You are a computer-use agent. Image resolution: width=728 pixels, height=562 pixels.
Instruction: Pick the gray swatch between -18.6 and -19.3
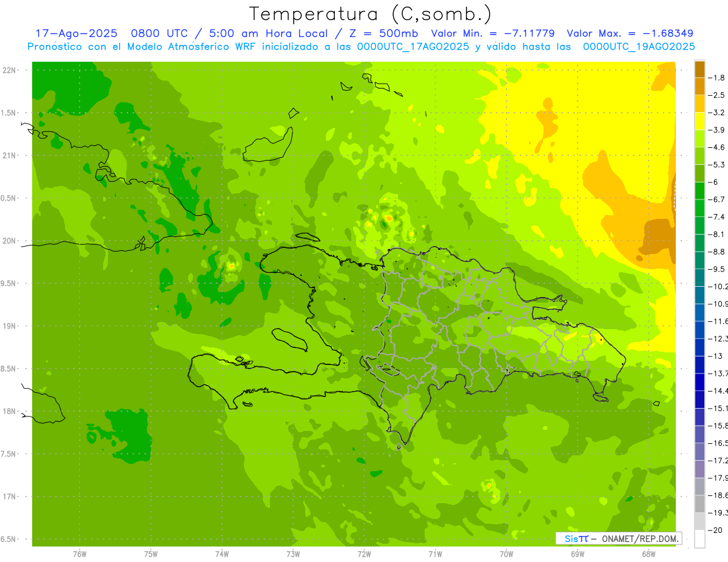pyautogui.click(x=699, y=504)
